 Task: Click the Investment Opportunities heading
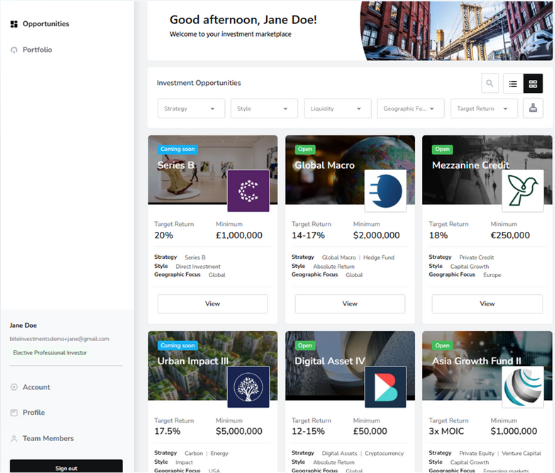pyautogui.click(x=199, y=83)
